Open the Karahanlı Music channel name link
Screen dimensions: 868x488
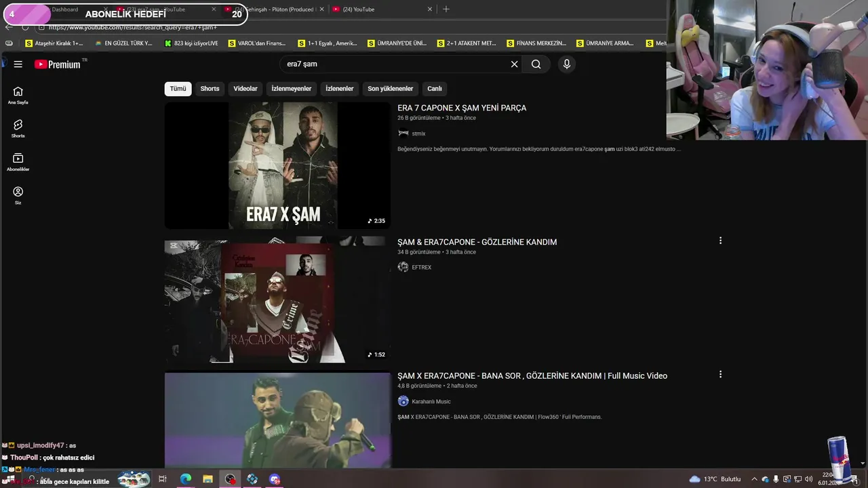(431, 401)
